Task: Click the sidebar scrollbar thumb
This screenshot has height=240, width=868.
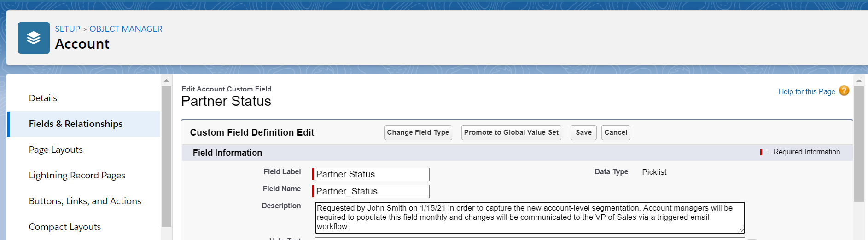Action: (166, 156)
